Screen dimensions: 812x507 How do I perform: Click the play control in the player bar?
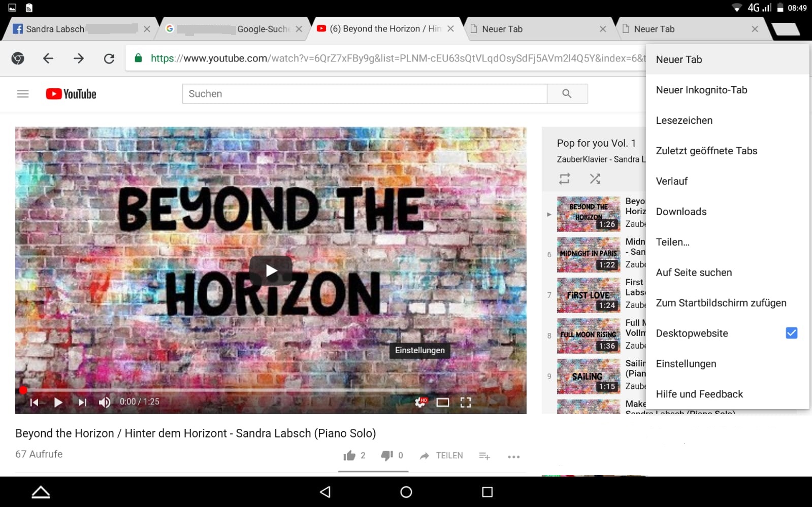click(58, 402)
